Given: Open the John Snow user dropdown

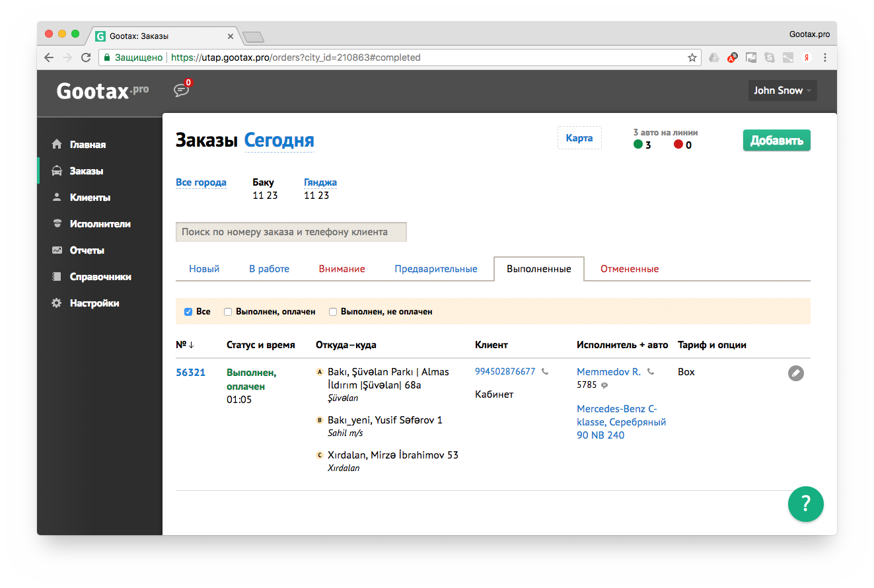Looking at the screenshot, I should coord(782,91).
